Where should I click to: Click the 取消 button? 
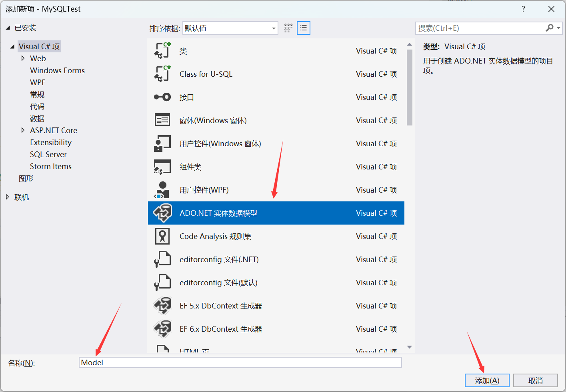point(535,380)
